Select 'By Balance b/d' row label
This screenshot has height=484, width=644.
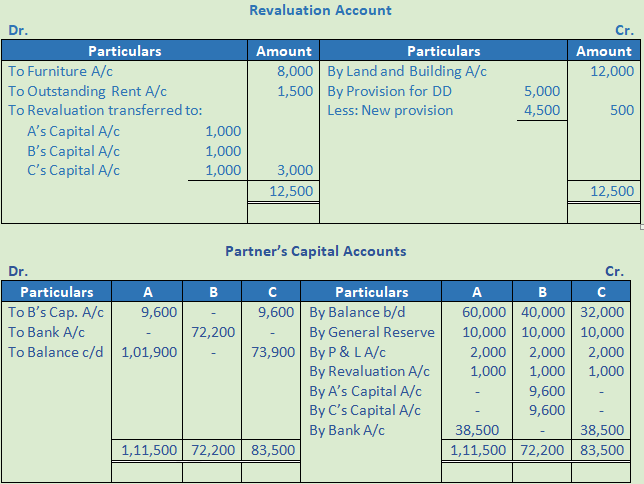tap(357, 313)
